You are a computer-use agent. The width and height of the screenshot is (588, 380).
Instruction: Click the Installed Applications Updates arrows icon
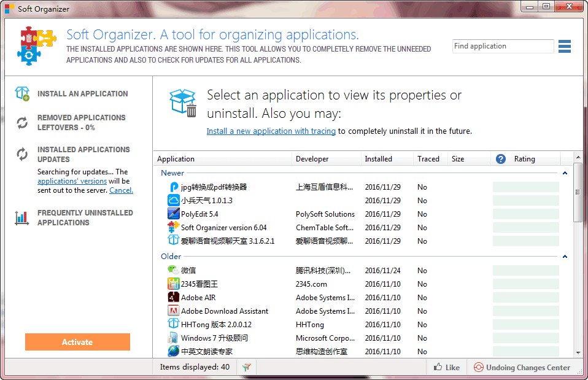tap(22, 154)
